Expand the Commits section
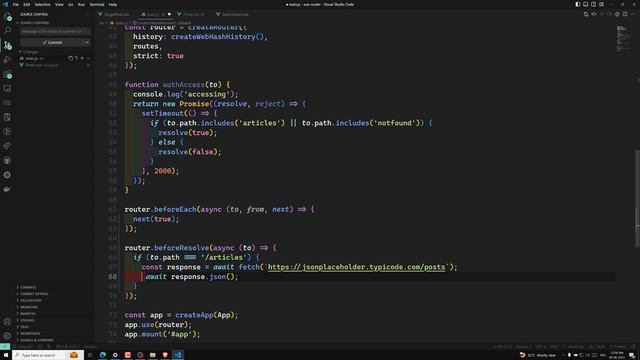This screenshot has height=360, width=640. pyautogui.click(x=28, y=287)
